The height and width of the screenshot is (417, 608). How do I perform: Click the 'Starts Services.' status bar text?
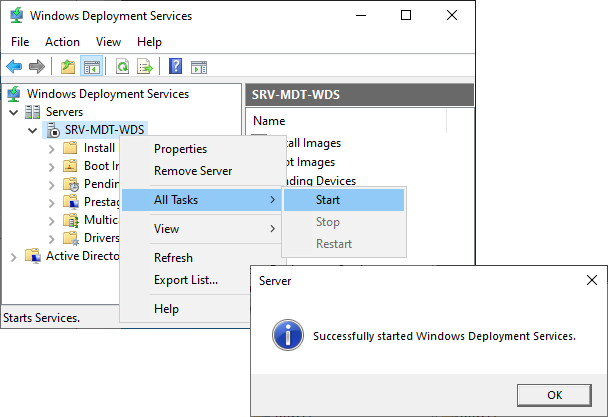pos(41,318)
